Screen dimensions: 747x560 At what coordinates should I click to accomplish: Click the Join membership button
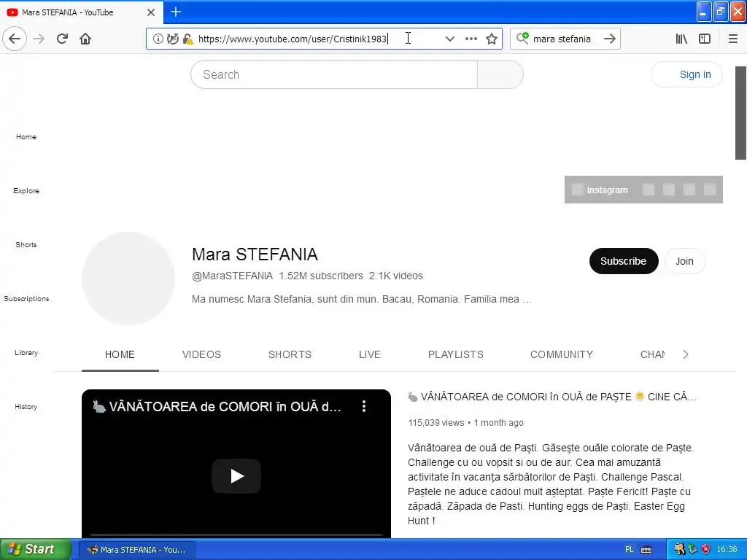coord(684,261)
